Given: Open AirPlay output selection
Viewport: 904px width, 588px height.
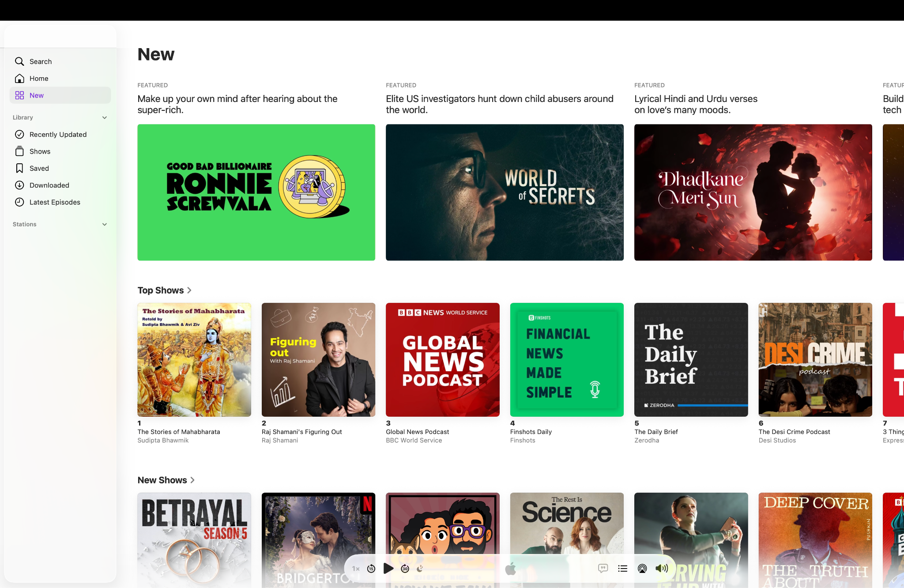Looking at the screenshot, I should pyautogui.click(x=642, y=569).
